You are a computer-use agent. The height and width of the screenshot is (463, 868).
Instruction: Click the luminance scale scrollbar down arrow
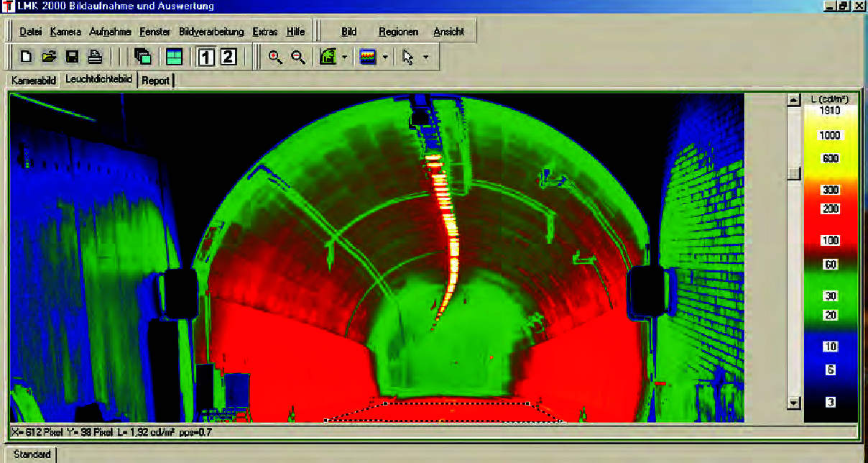pyautogui.click(x=794, y=403)
